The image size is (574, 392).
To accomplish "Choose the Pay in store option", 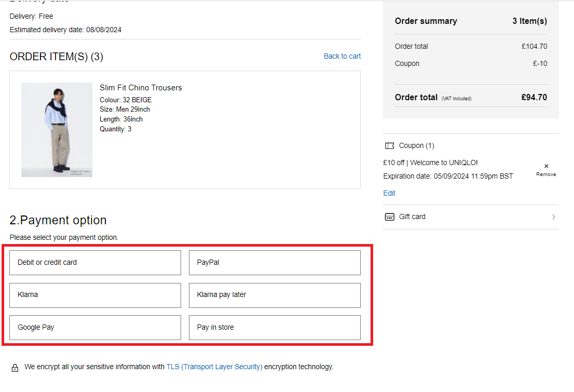I will 275,328.
